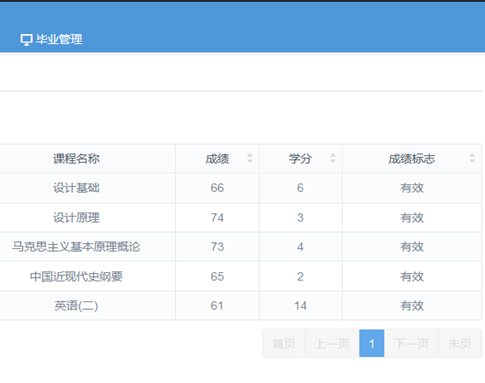Go to 首页 in pagination
The width and height of the screenshot is (485, 383).
point(284,343)
